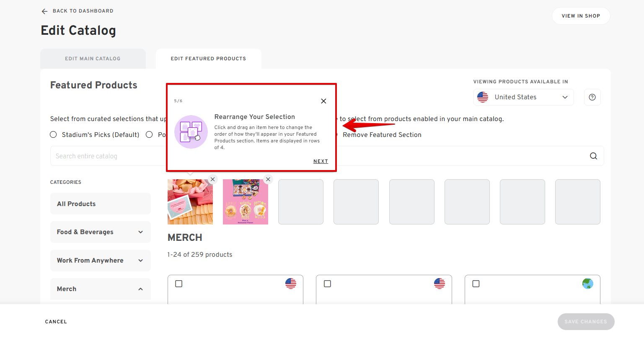This screenshot has height=338, width=644.
Task: Click the globe icon on third product card
Action: coord(587,284)
